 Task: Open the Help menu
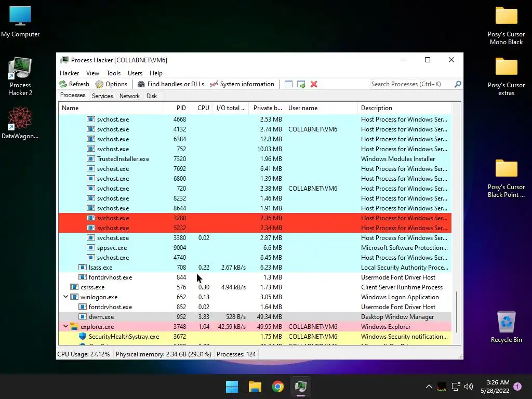pyautogui.click(x=156, y=73)
